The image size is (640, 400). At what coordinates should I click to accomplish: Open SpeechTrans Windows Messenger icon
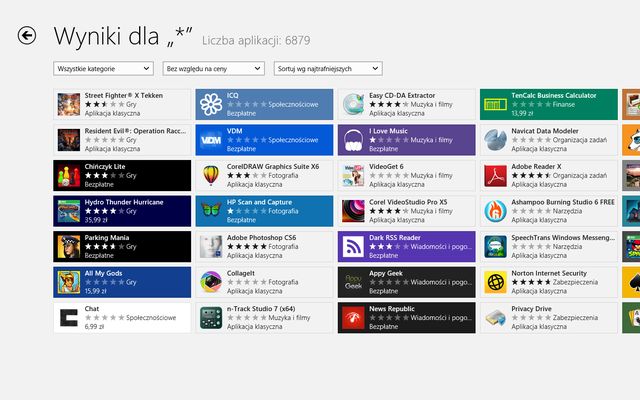coord(496,247)
